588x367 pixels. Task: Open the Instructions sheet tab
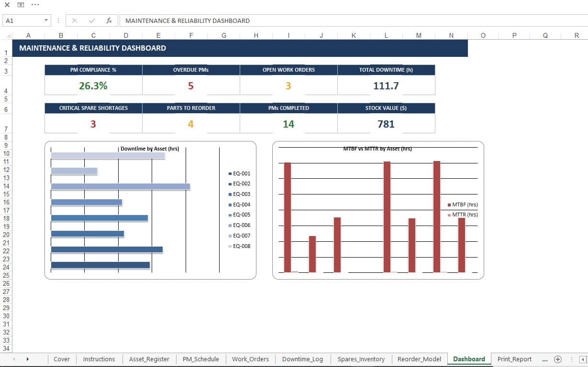pyautogui.click(x=99, y=359)
